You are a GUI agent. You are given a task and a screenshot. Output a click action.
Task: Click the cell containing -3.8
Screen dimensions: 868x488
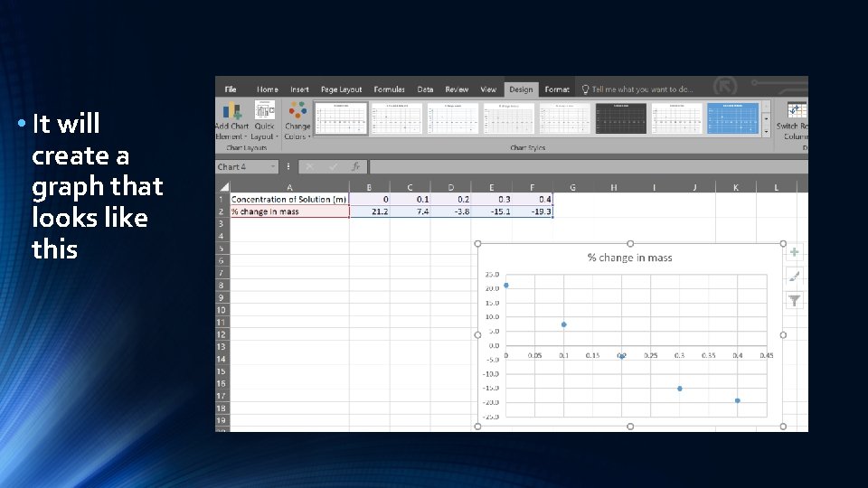tap(450, 211)
